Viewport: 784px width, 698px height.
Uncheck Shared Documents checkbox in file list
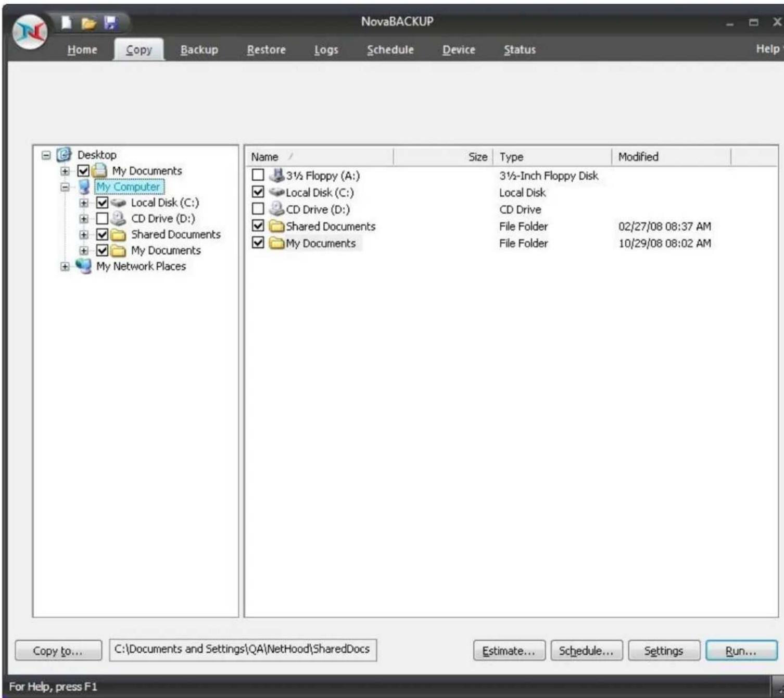click(258, 226)
